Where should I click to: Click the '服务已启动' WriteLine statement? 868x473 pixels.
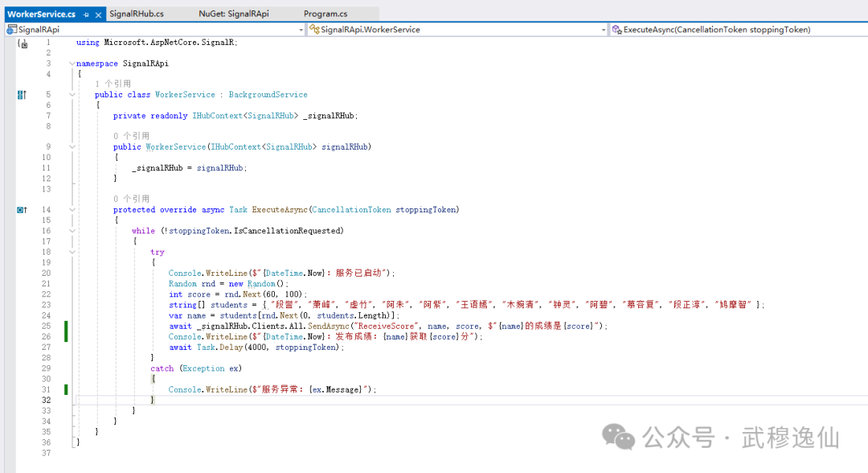[281, 273]
